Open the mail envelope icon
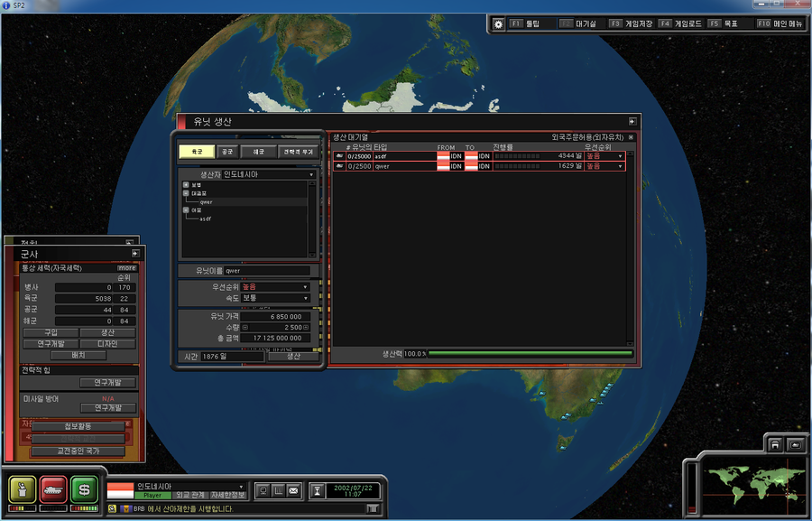Screen dimensions: 812x521 pos(295,490)
